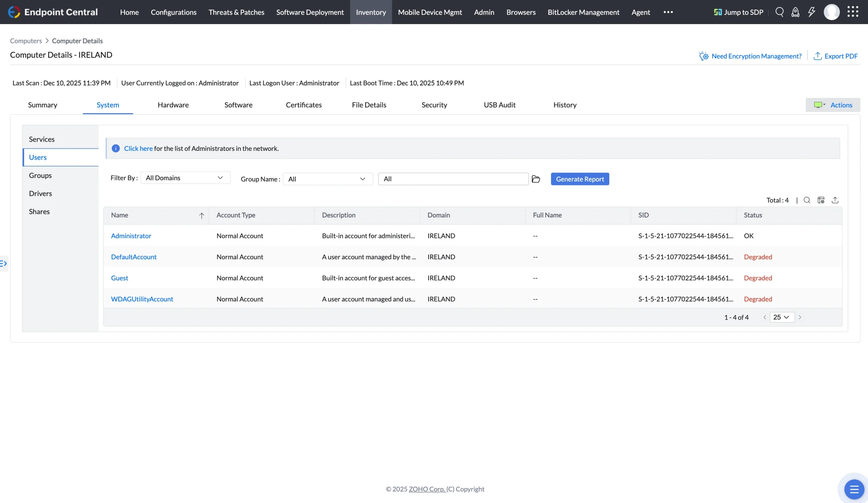This screenshot has width=868, height=503.
Task: Click the Endpoint Central logo
Action: coord(53,12)
